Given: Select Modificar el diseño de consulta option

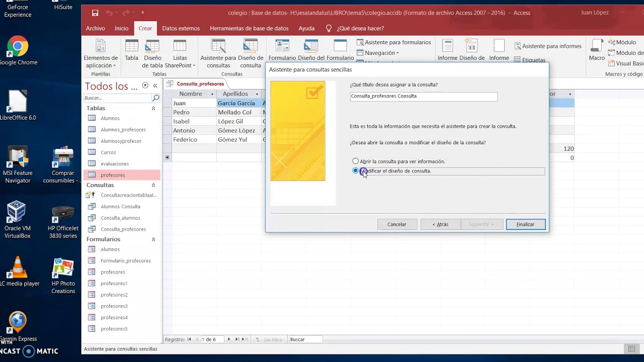Looking at the screenshot, I should click(392, 171).
